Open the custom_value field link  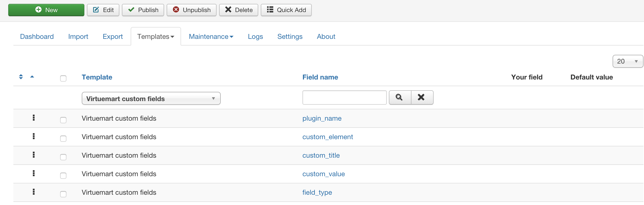(324, 174)
